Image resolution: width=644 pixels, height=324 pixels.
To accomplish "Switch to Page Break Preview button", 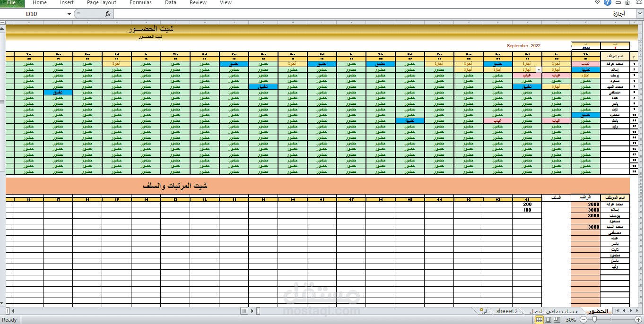I will [557, 320].
